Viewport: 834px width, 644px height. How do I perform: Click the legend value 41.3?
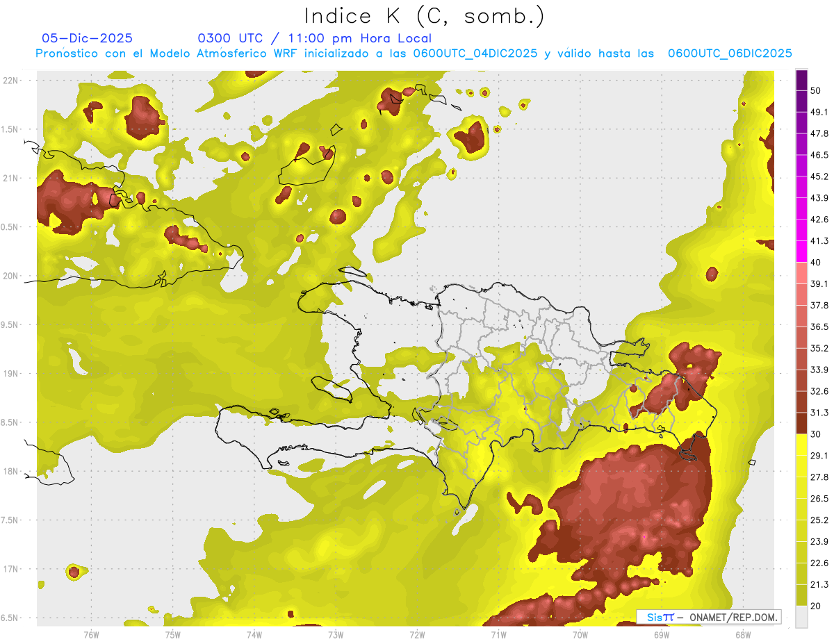[819, 241]
